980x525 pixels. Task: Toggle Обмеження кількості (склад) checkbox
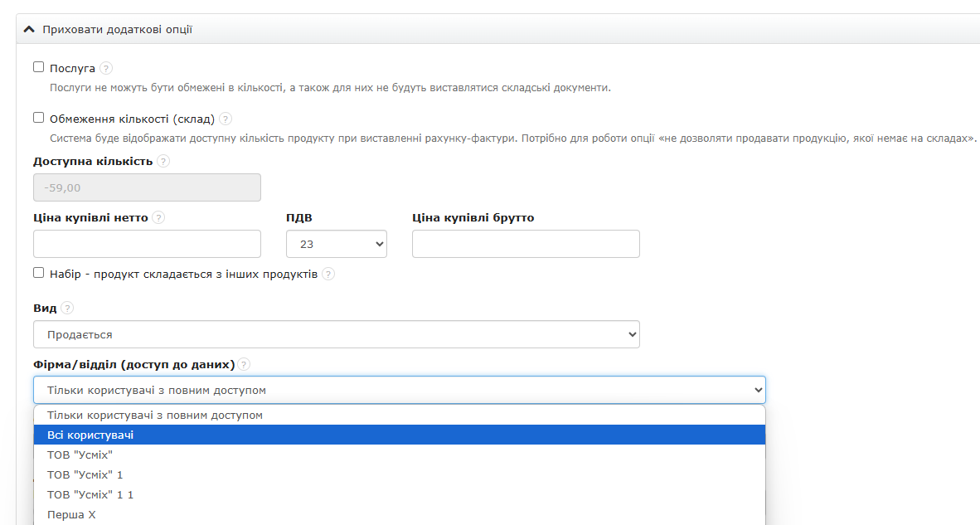[x=39, y=118]
